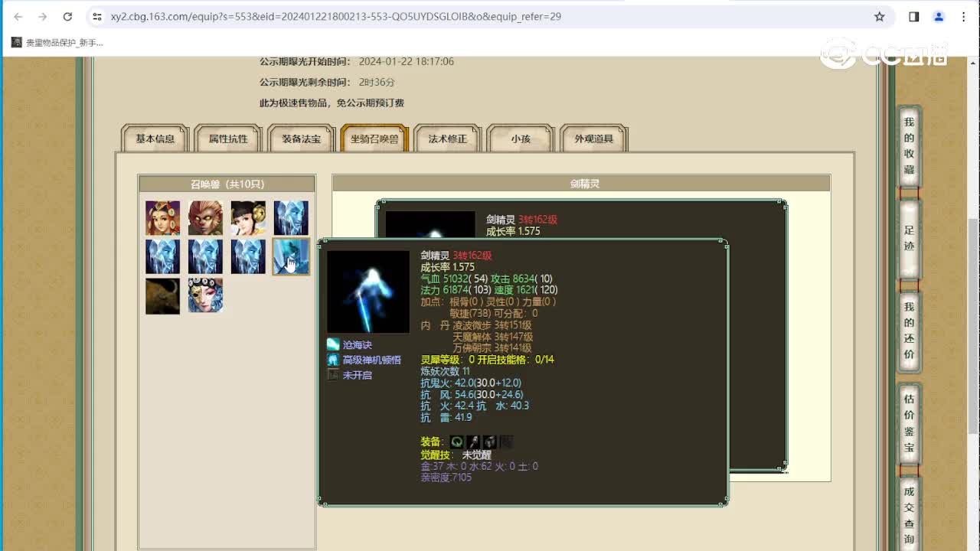The image size is (980, 551).
Task: Click the staff equipment icon in 装备 row
Action: 473,442
